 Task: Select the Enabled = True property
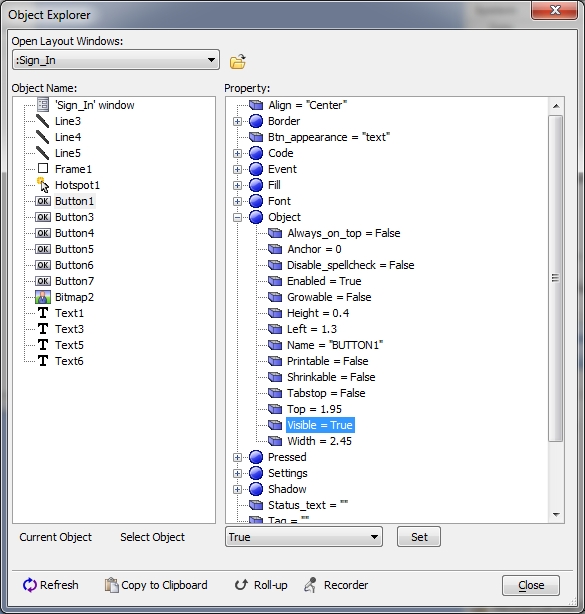point(324,281)
